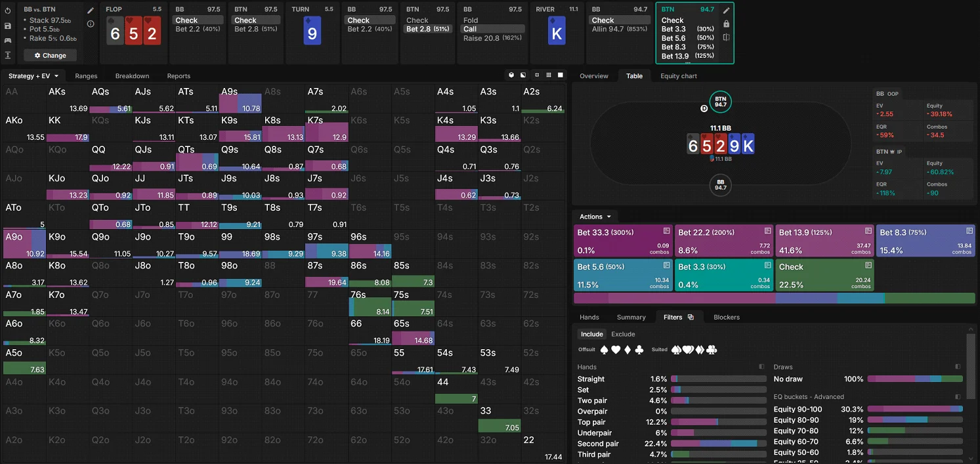The height and width of the screenshot is (464, 980).
Task: Open the game controller practice icon
Action: click(x=7, y=40)
